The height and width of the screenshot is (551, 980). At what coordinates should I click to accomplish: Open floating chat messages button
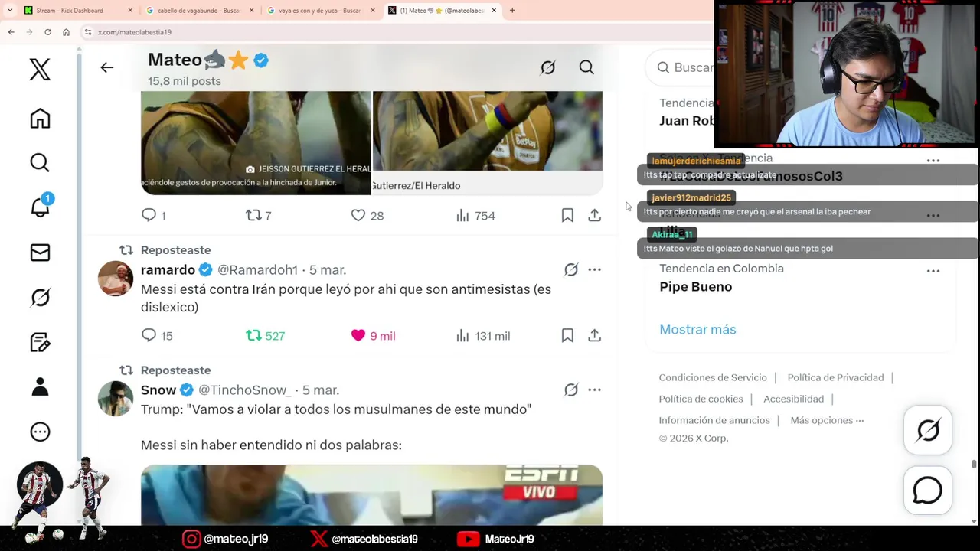[928, 491]
